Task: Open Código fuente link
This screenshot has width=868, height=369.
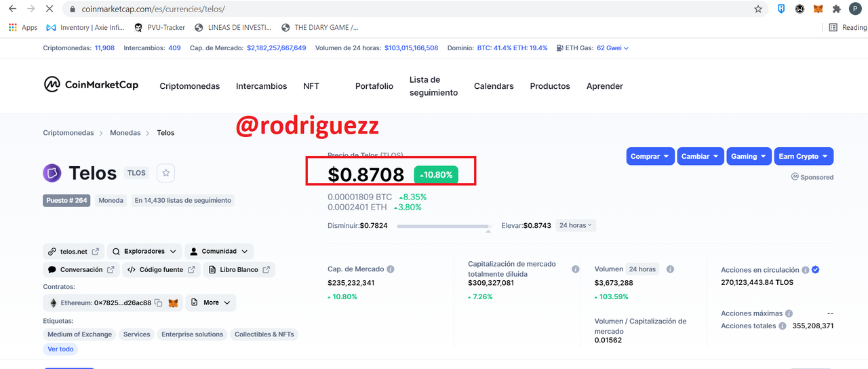Action: pos(161,269)
